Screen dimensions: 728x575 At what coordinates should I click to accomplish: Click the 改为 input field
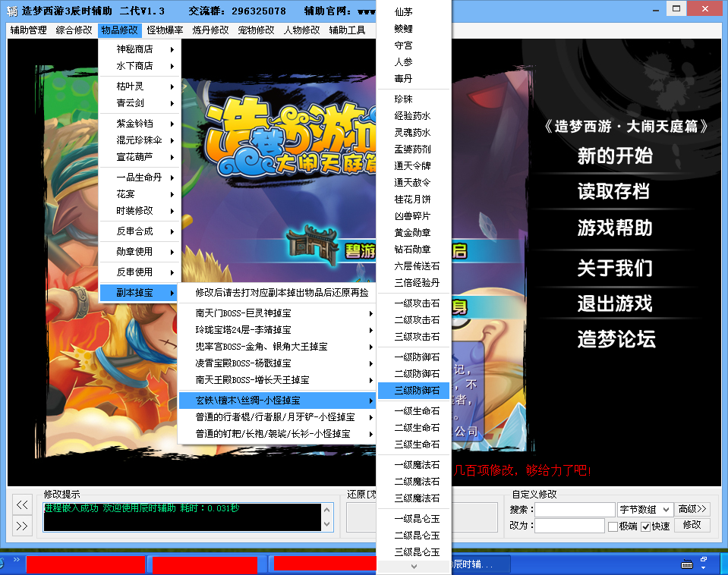click(x=569, y=526)
